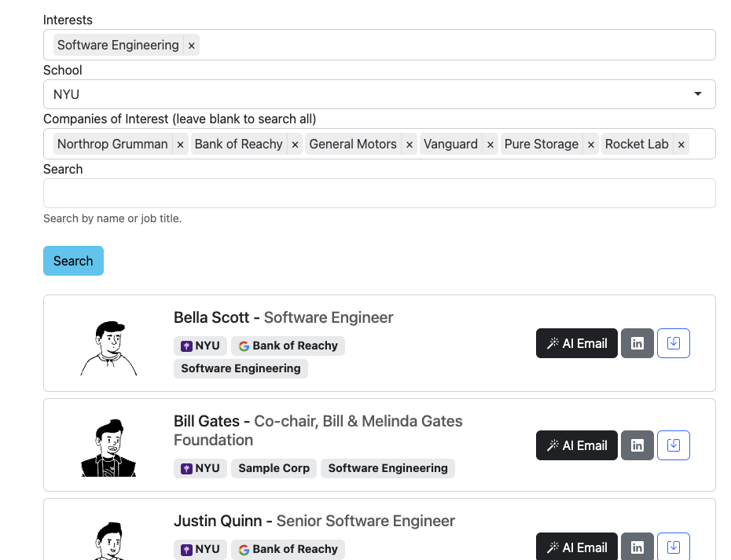Click the Search text input field
731x560 pixels.
[380, 193]
